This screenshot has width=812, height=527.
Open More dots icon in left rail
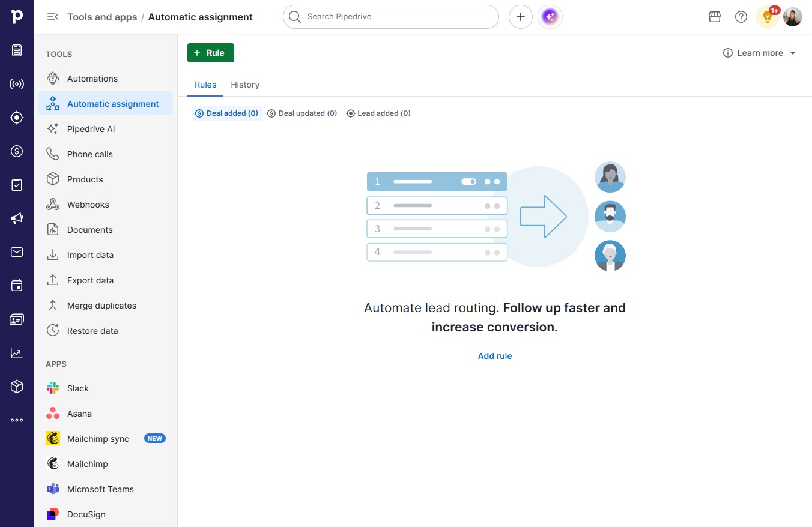coord(17,420)
